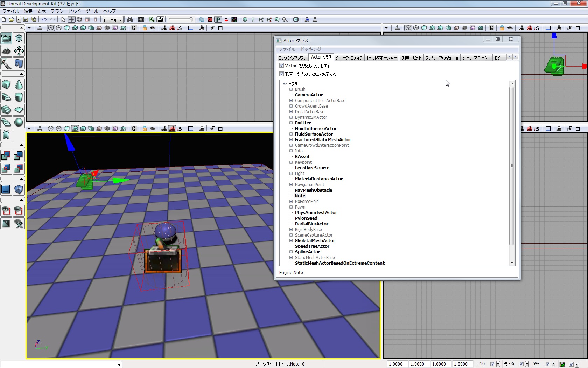Select the Camera mode tool icon

tap(6, 38)
